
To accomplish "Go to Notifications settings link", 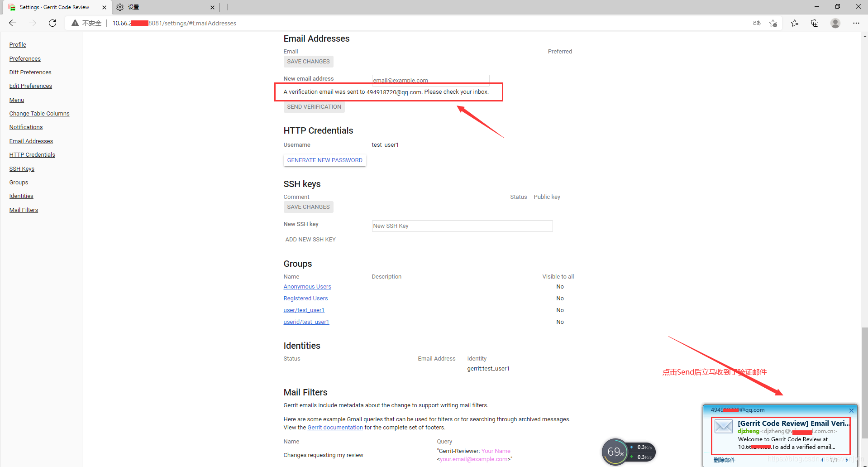I will (26, 127).
